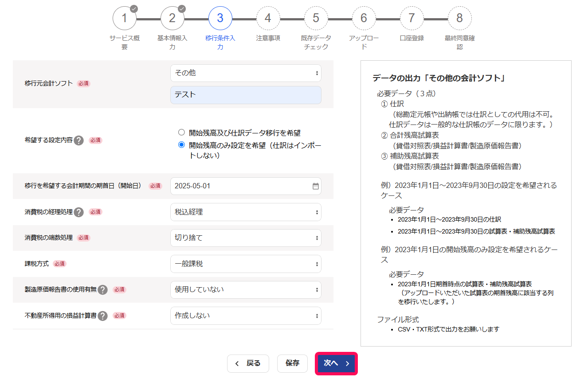Click the heading データの出力「その他の会計ソフト」
The height and width of the screenshot is (382, 588).
439,78
